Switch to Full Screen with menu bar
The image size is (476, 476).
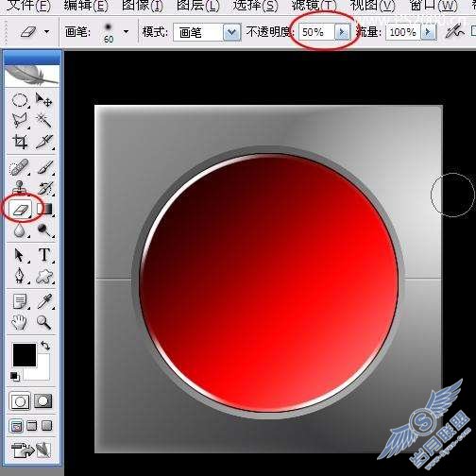coord(32,426)
